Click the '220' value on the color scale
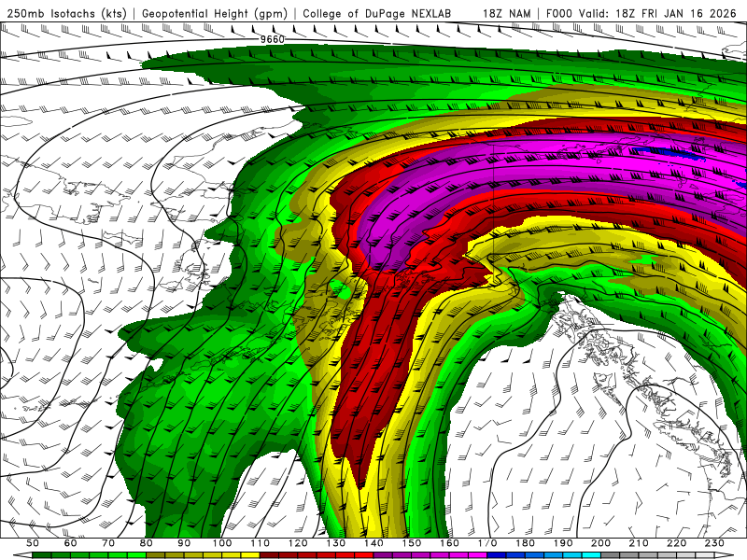Screen dimensions: 747x560 tap(676, 543)
